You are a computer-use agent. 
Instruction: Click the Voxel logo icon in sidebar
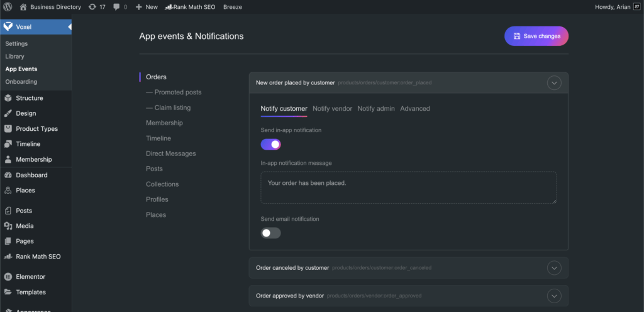8,27
